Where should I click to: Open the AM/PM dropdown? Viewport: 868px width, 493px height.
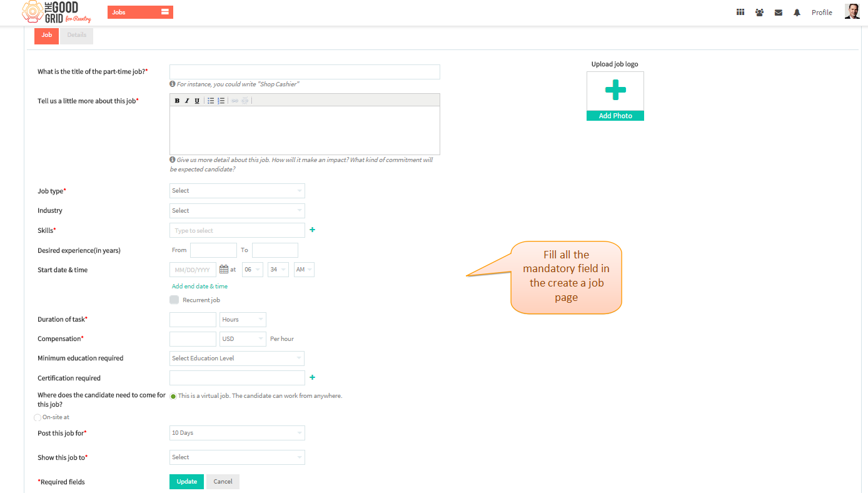[304, 270]
